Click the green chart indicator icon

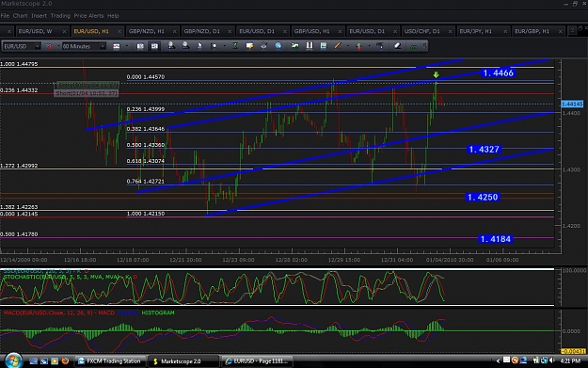[295, 46]
